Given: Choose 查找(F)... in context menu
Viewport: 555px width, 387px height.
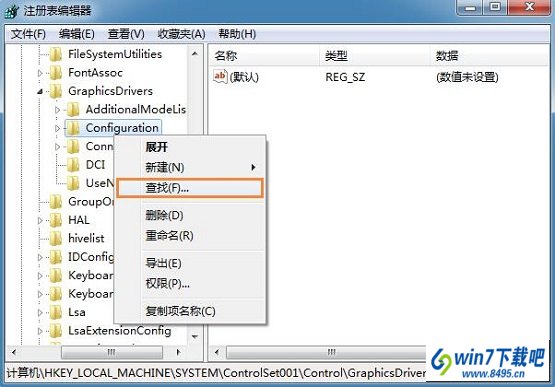Looking at the screenshot, I should (x=191, y=188).
